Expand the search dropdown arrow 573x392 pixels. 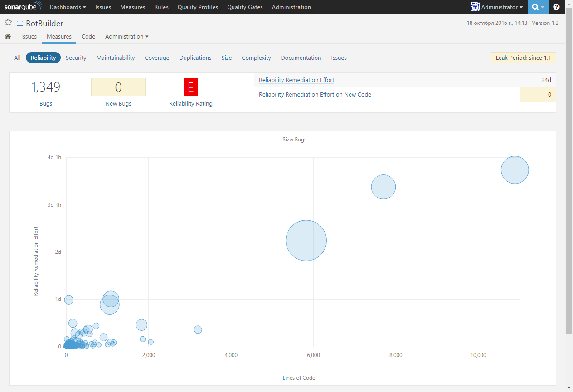[x=543, y=7]
